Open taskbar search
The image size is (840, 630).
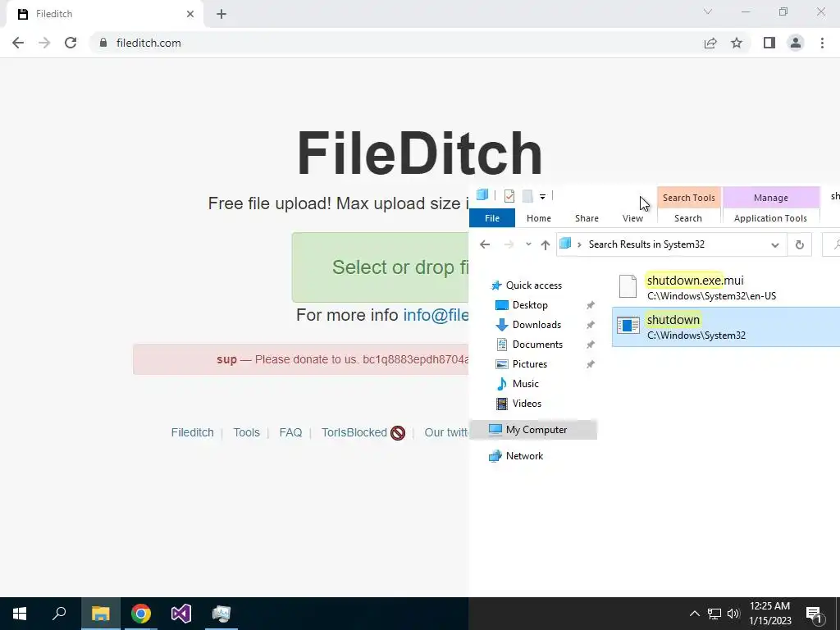click(59, 614)
